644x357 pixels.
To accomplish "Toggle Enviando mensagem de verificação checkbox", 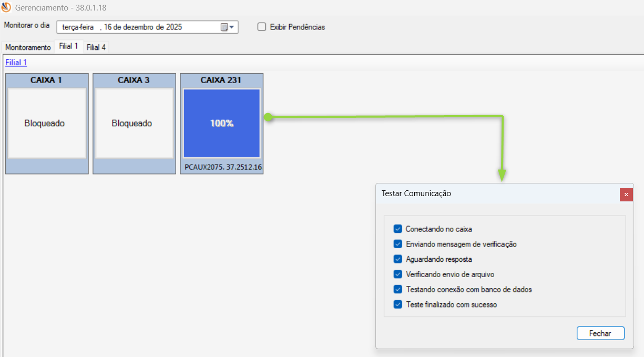I will click(x=397, y=244).
